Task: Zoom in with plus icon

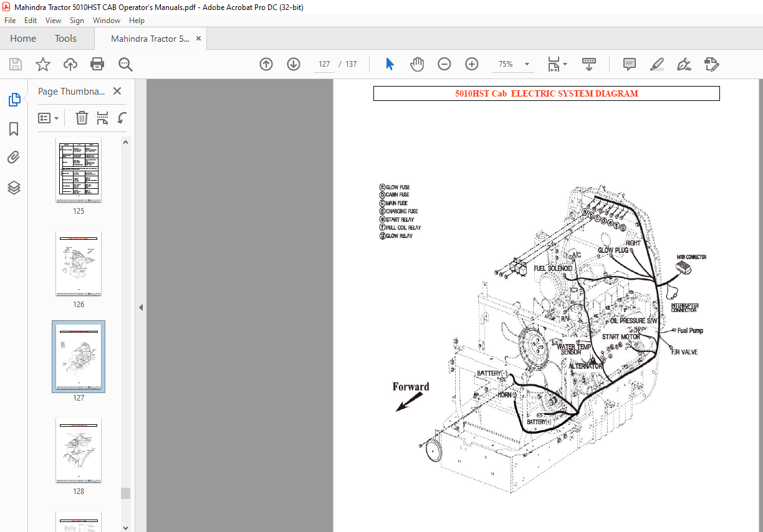Action: coord(471,64)
